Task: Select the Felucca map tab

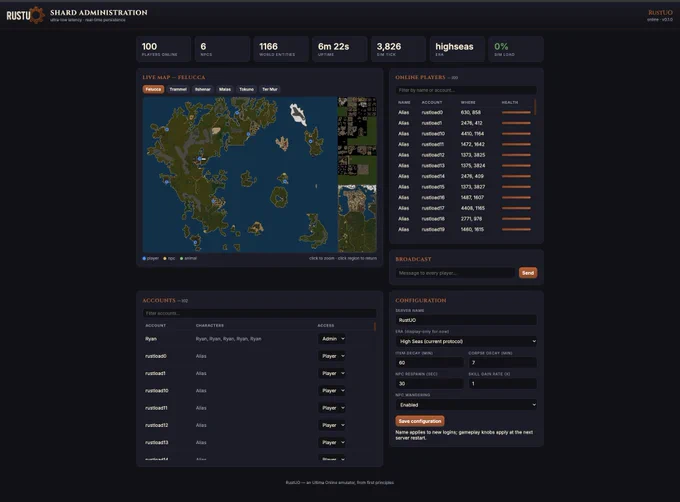Action: tap(153, 89)
